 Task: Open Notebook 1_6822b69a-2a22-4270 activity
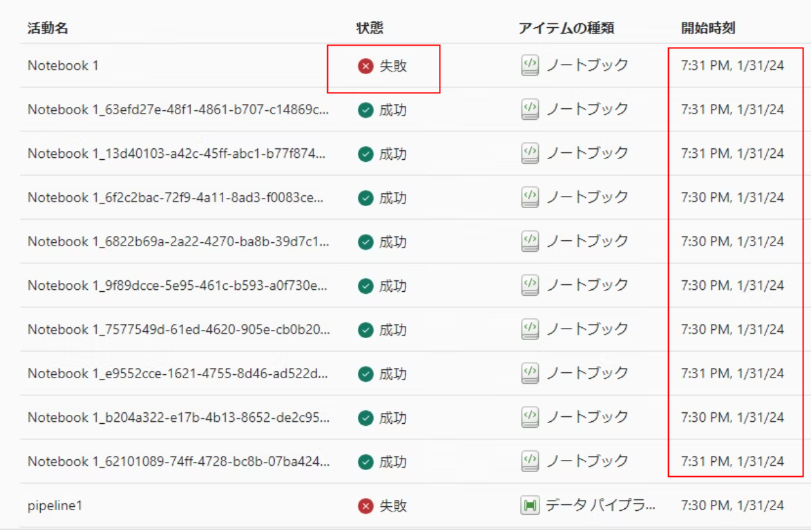click(x=178, y=242)
